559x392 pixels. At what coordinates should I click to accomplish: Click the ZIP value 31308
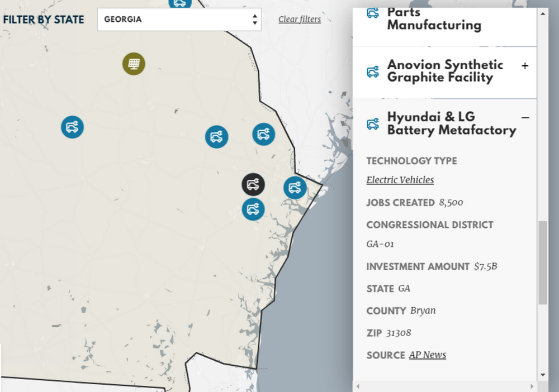(x=399, y=333)
